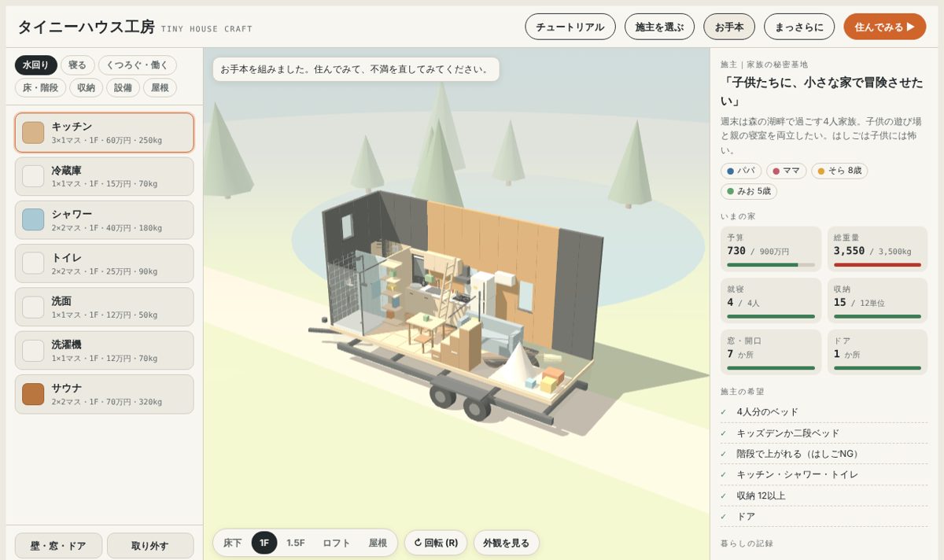Click the キッズデンか二段ベッド checkmark
The image size is (944, 560).
[724, 433]
